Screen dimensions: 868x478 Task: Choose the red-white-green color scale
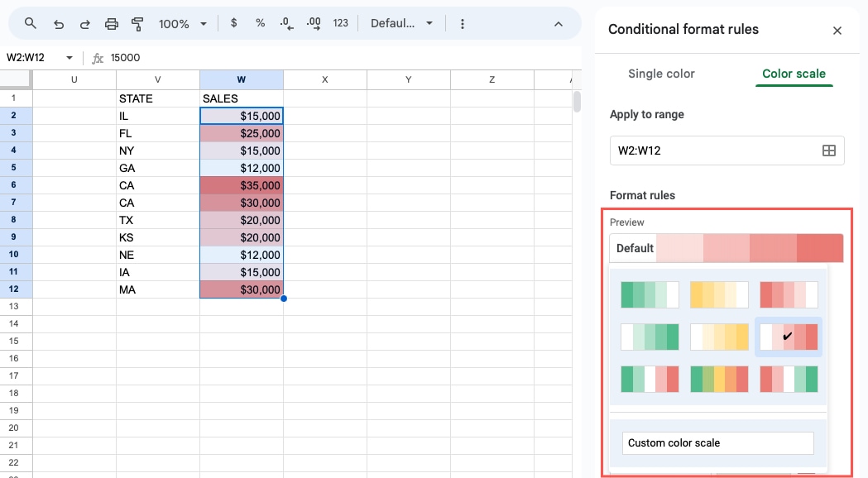[x=789, y=379]
